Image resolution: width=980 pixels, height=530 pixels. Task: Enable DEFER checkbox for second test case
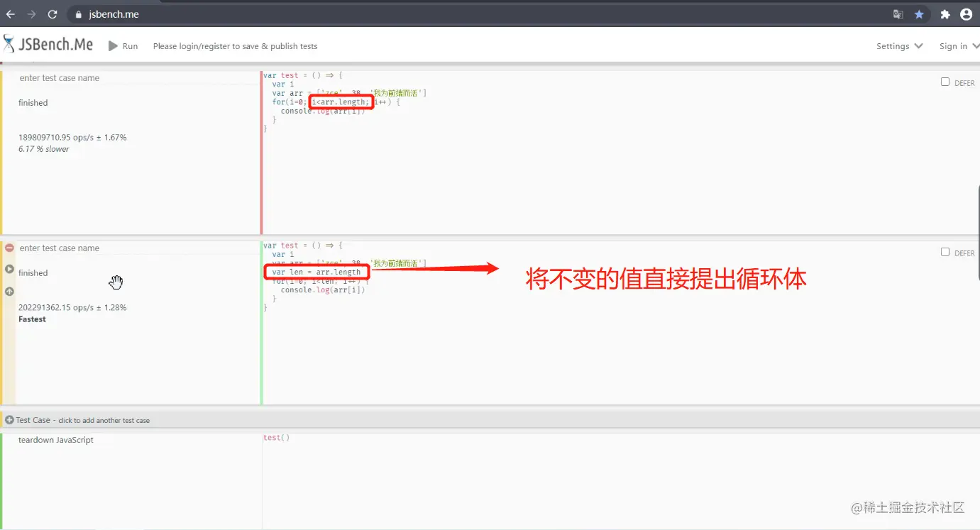(945, 252)
